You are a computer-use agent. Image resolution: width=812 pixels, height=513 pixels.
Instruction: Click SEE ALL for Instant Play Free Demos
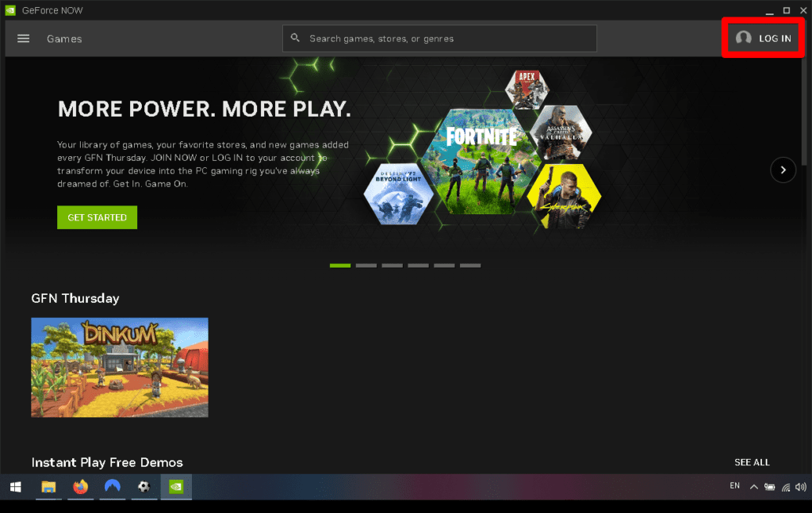click(x=752, y=462)
